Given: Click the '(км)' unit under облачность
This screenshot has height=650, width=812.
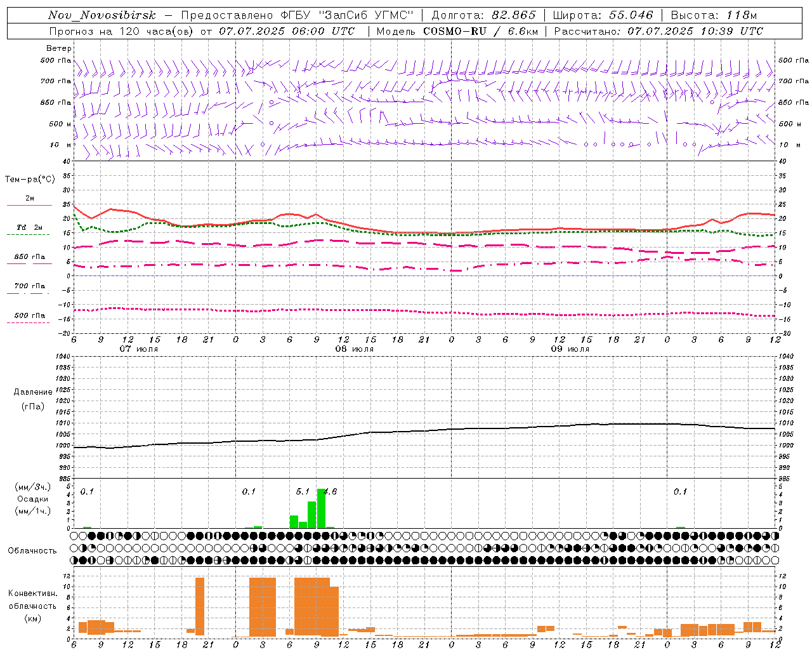Looking at the screenshot, I should pos(32,618).
